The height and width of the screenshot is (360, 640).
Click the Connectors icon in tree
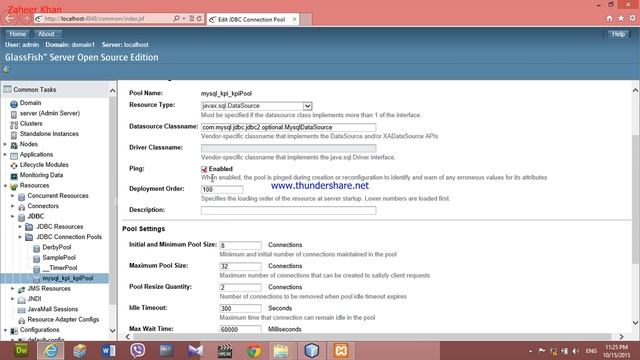coord(22,207)
